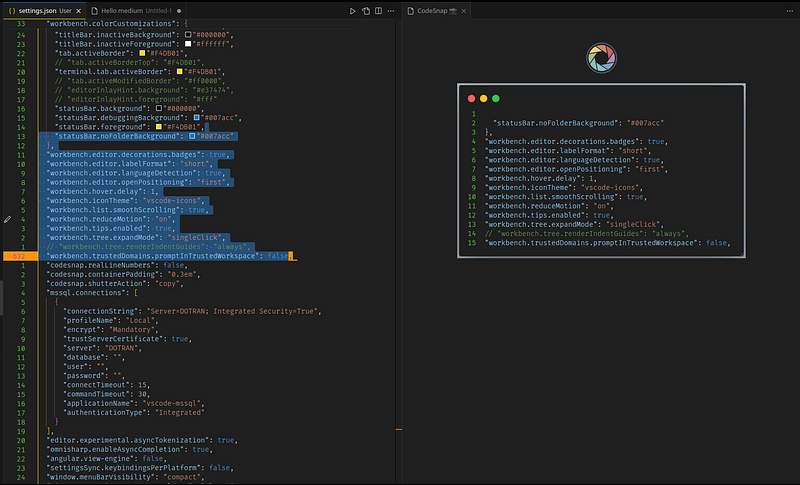Viewport: 800px width, 485px height.
Task: Select the CodeSnap panel tab
Action: tap(437, 11)
